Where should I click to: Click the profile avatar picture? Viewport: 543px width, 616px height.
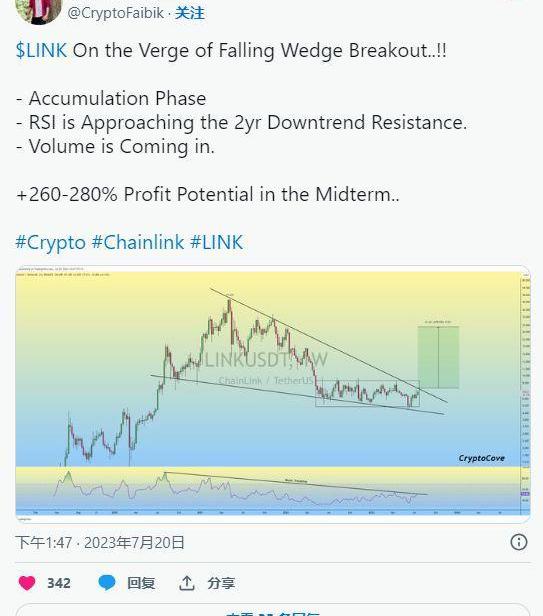tap(39, 11)
